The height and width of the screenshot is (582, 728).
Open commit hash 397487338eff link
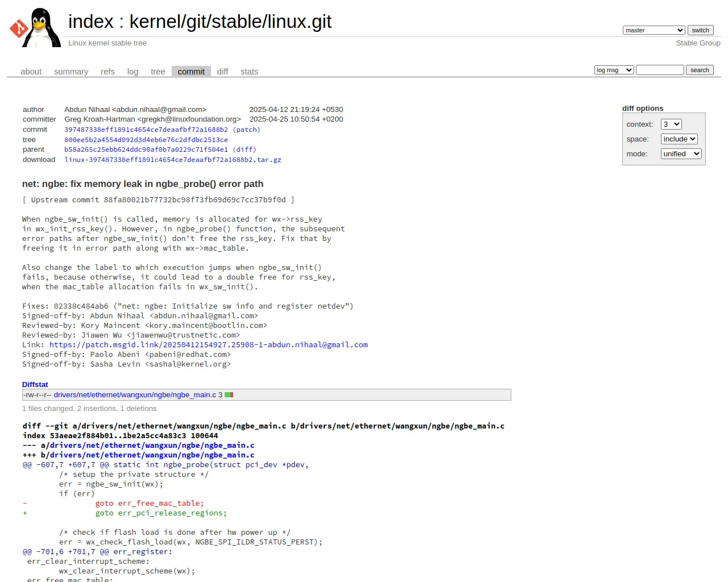pos(146,130)
